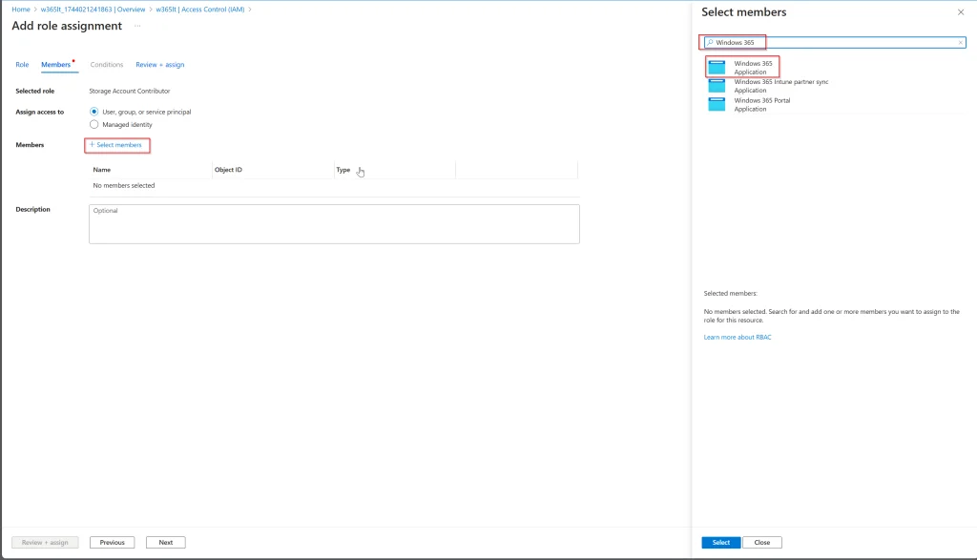Click the bottom Review + assign button
Screen dimensions: 977x560
pos(45,543)
